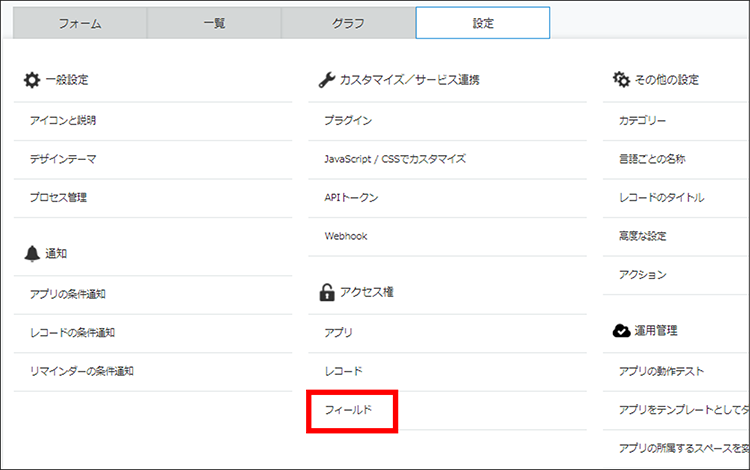
Task: Open プロセス管理 settings
Action: [x=58, y=197]
